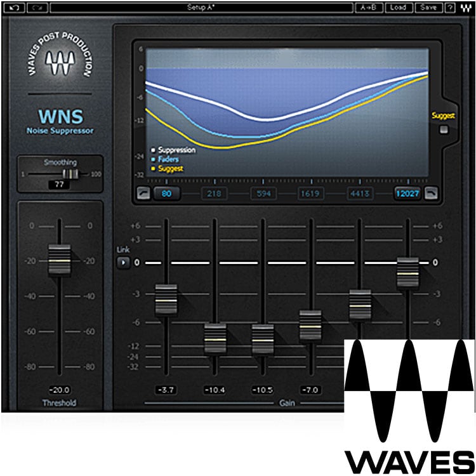The height and width of the screenshot is (476, 476).
Task: Click the Threshold value box showing -20.0
Action: [x=59, y=390]
